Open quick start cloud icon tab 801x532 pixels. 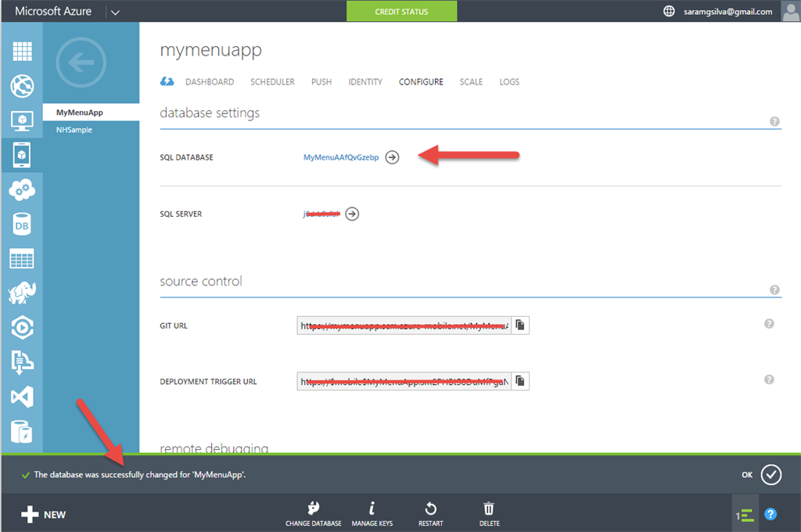coord(167,81)
